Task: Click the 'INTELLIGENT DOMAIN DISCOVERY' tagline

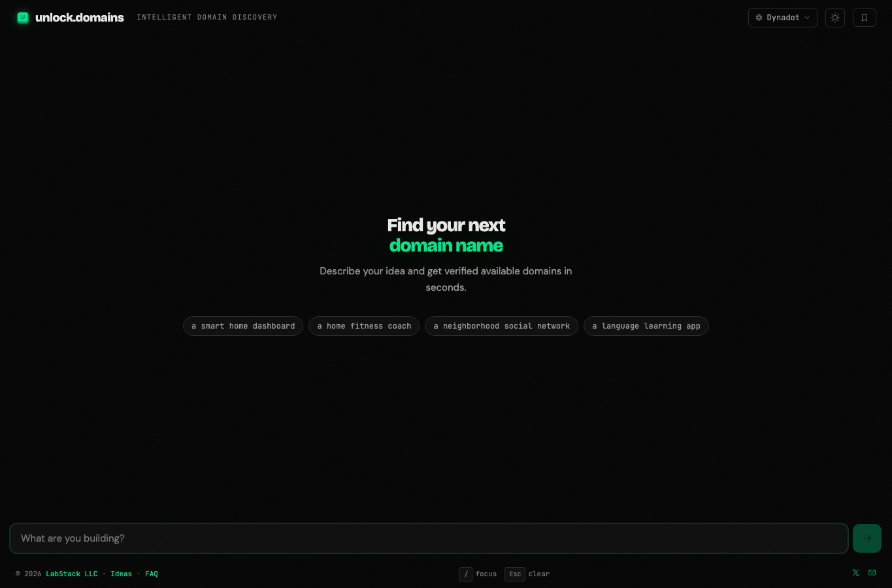Action: pyautogui.click(x=207, y=18)
